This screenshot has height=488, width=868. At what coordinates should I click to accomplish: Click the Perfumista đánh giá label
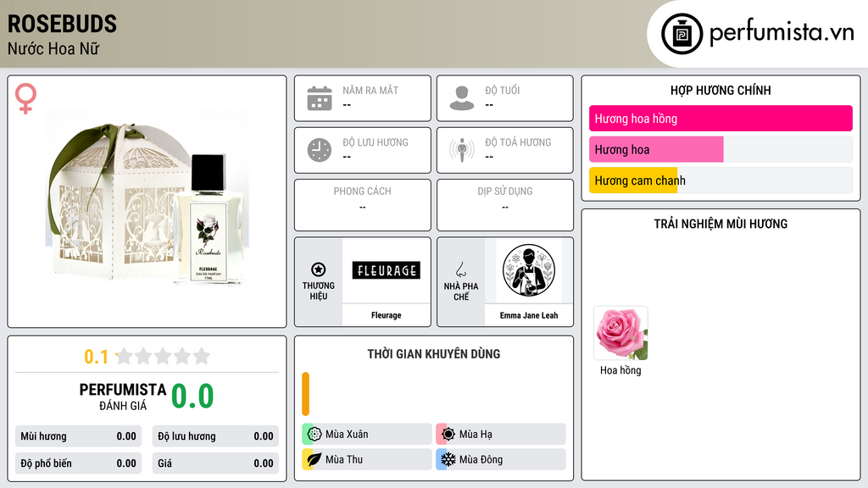[123, 396]
